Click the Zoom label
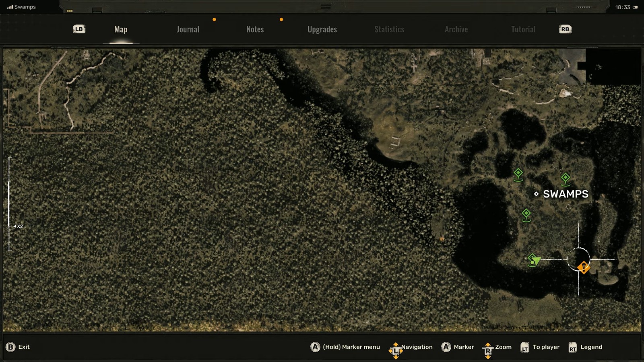 503,347
